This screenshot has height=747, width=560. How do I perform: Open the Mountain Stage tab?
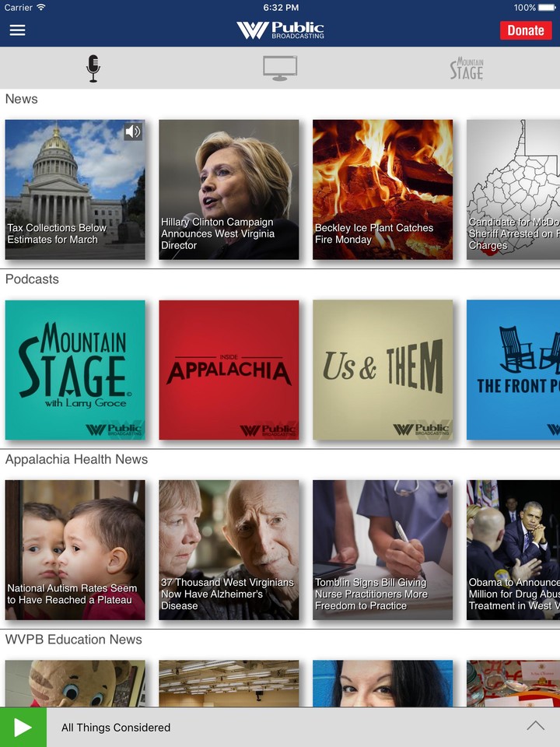coord(467,68)
